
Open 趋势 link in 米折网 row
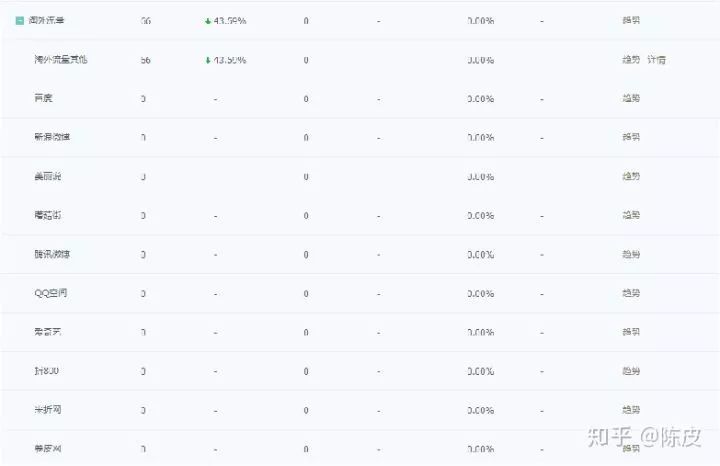[630, 410]
